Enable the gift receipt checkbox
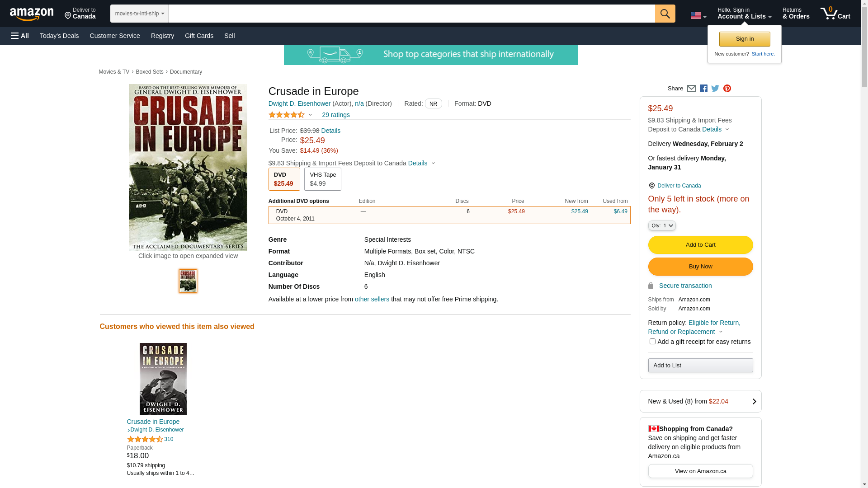This screenshot has height=488, width=868. pyautogui.click(x=652, y=342)
